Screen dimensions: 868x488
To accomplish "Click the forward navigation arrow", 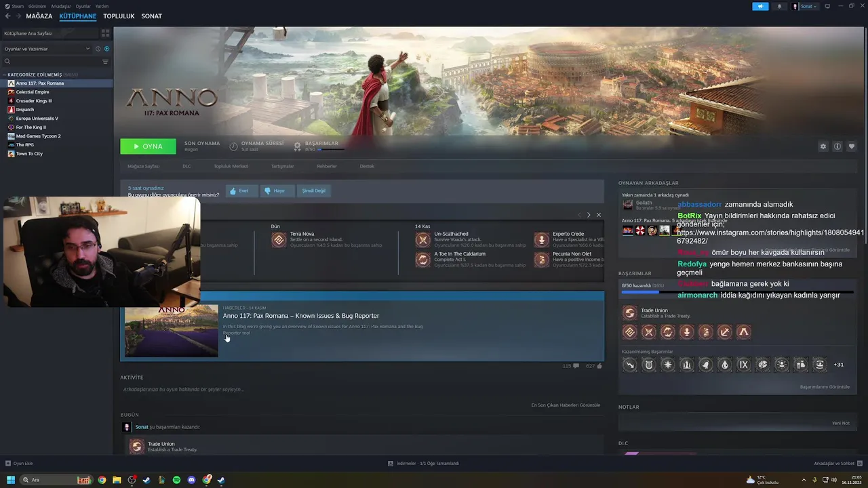I will (x=18, y=16).
